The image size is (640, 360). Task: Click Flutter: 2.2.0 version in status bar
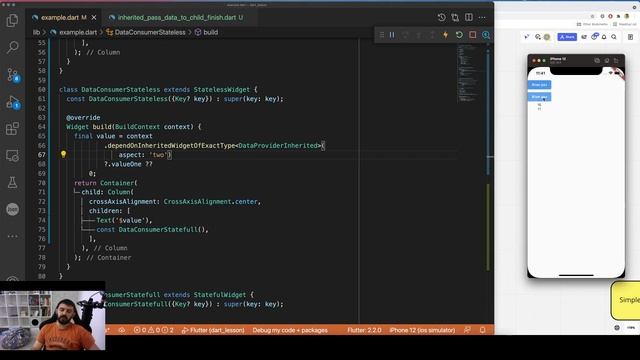pyautogui.click(x=364, y=330)
